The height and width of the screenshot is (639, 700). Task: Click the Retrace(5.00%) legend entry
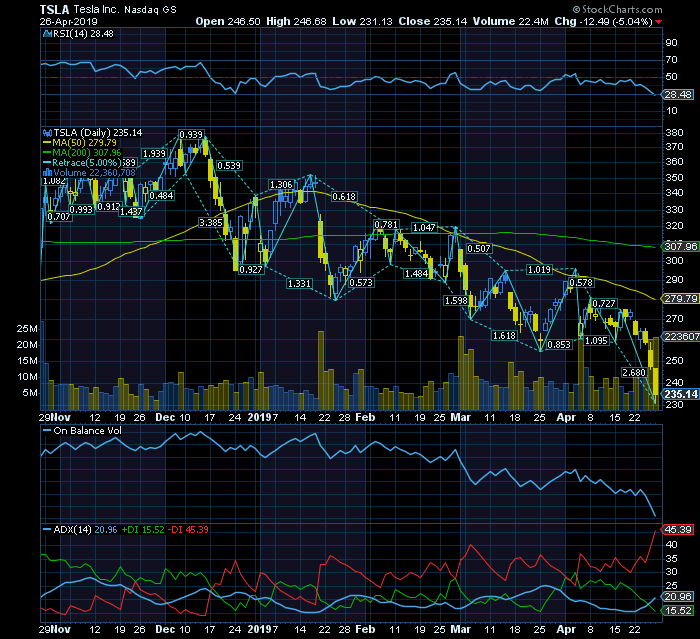87,163
